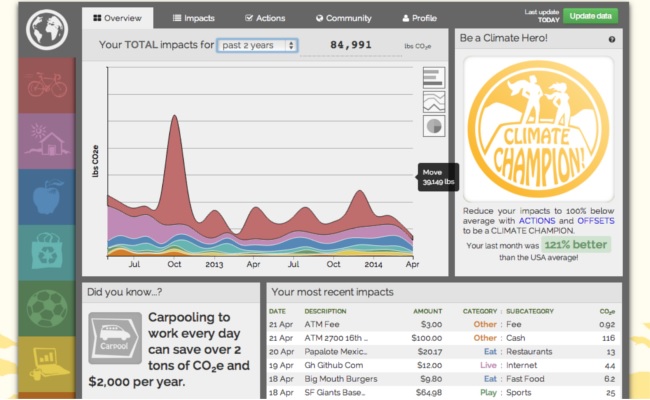Select the bicycle Move category
The image size is (650, 400).
tap(47, 86)
